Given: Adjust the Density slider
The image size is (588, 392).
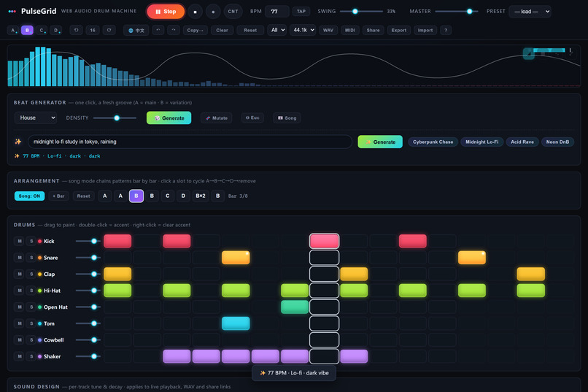Looking at the screenshot, I should (x=115, y=118).
